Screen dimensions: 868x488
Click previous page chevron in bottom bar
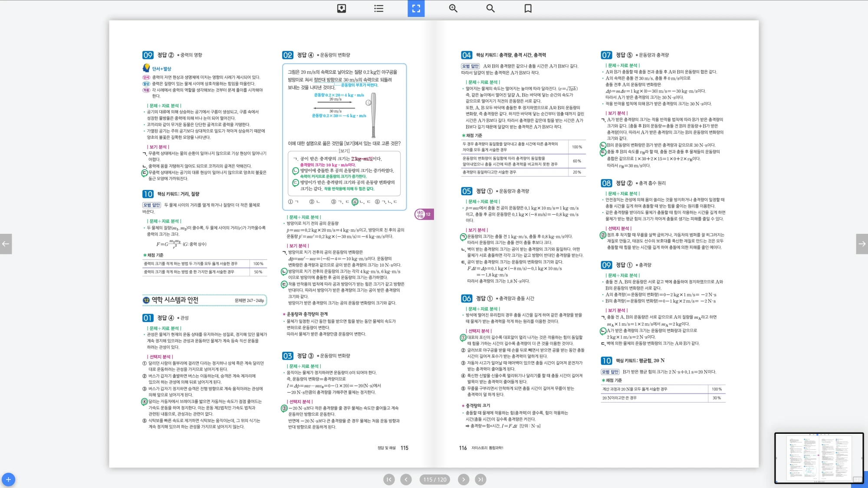point(406,479)
